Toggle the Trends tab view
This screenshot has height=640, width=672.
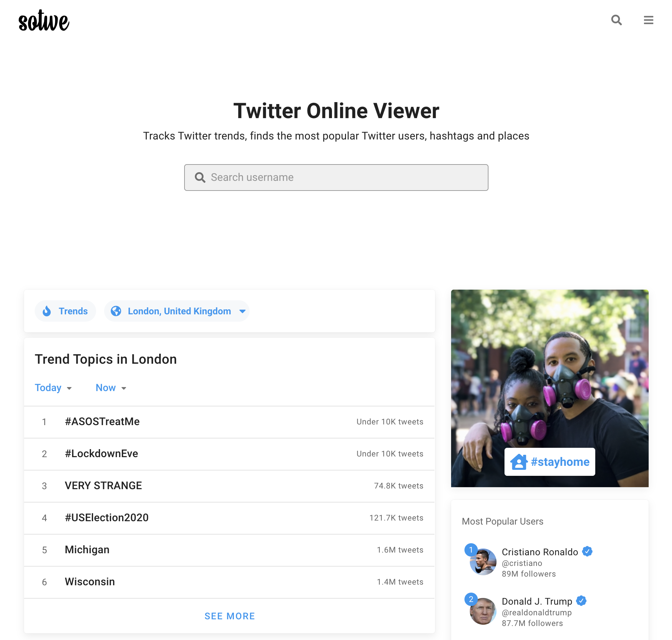64,311
